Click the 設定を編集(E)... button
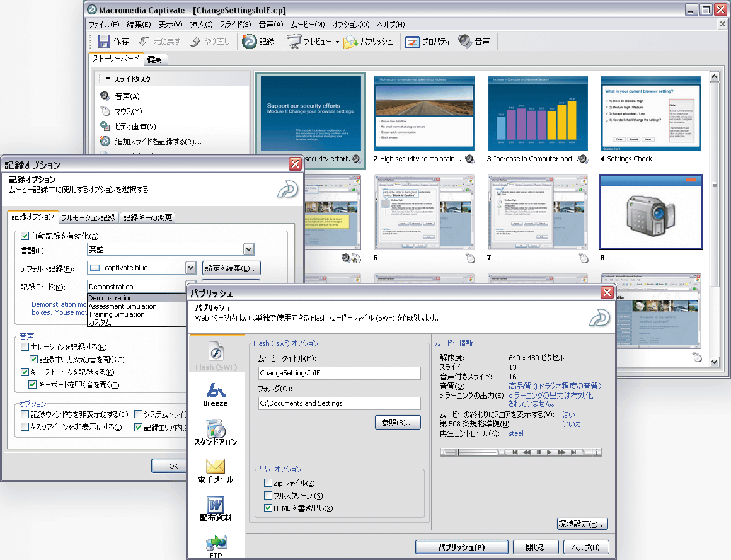Viewport: 731px width, 560px height. [x=231, y=268]
